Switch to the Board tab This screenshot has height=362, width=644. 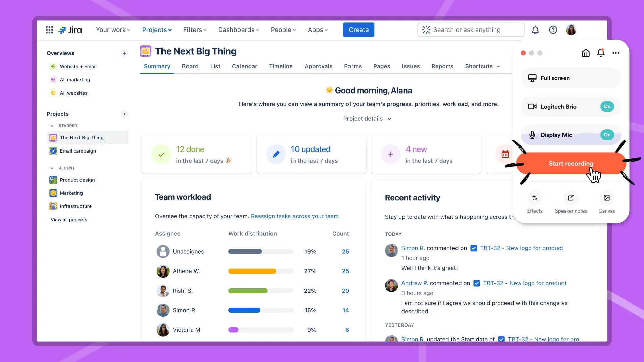pyautogui.click(x=190, y=66)
